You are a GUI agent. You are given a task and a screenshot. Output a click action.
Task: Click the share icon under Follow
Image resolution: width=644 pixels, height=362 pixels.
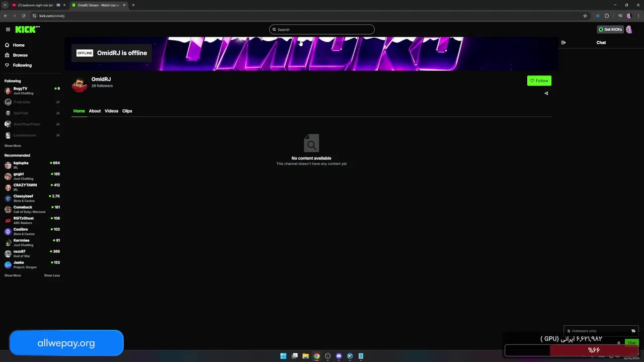click(546, 94)
